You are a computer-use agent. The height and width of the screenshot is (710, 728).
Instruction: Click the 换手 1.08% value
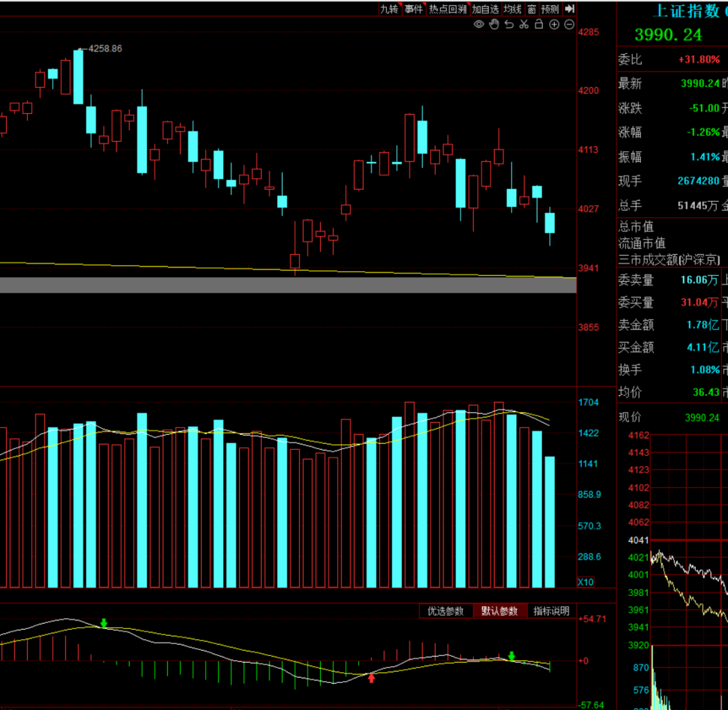705,369
